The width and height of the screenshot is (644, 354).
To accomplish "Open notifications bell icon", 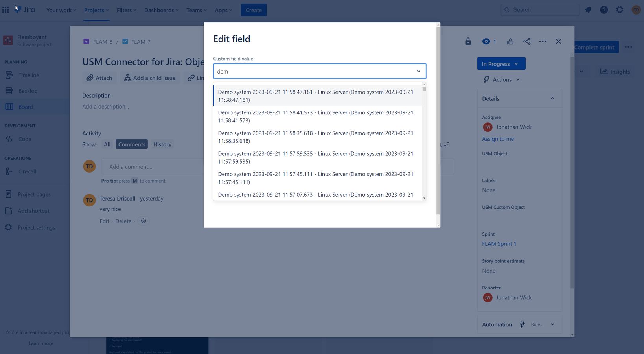I will click(x=588, y=10).
